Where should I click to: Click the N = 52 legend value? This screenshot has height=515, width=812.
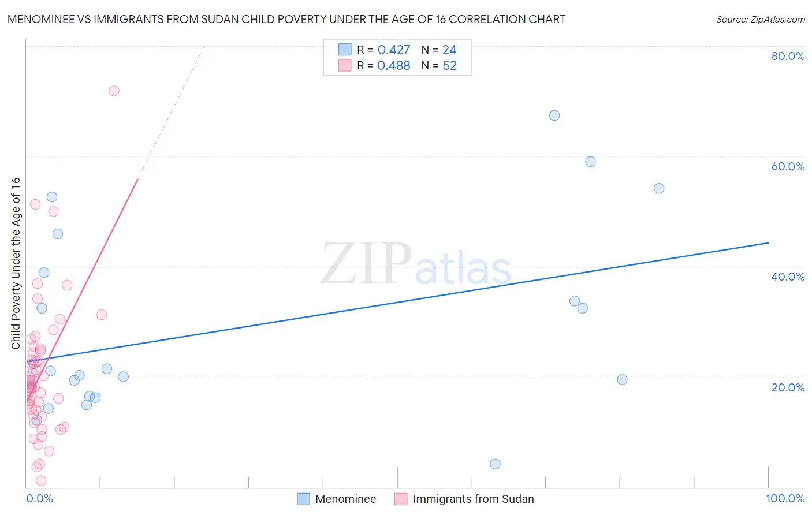pos(439,65)
